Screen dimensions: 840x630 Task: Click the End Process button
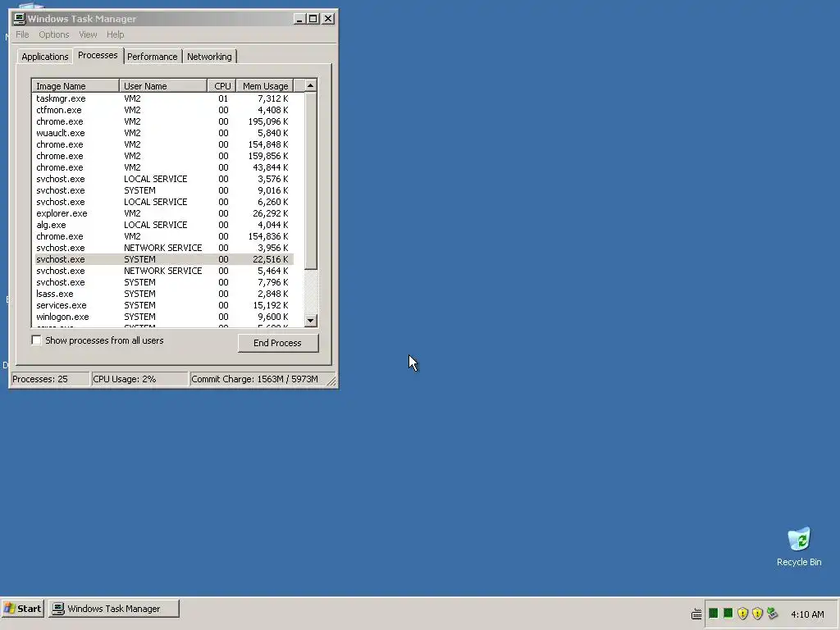point(278,343)
